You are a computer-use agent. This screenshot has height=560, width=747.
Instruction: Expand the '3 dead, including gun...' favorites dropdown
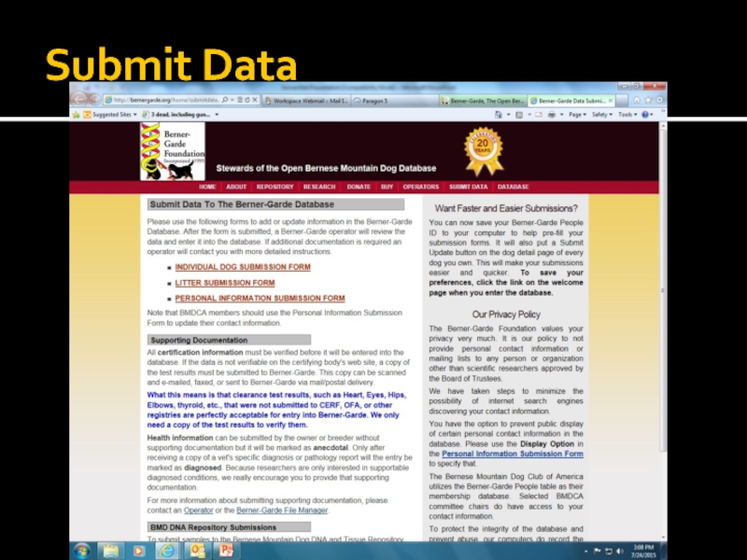pyautogui.click(x=217, y=115)
